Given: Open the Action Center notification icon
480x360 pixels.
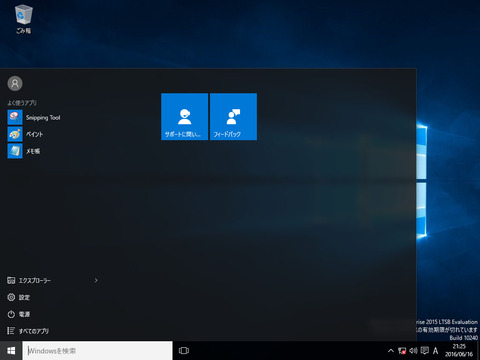Looking at the screenshot, I should (x=425, y=350).
